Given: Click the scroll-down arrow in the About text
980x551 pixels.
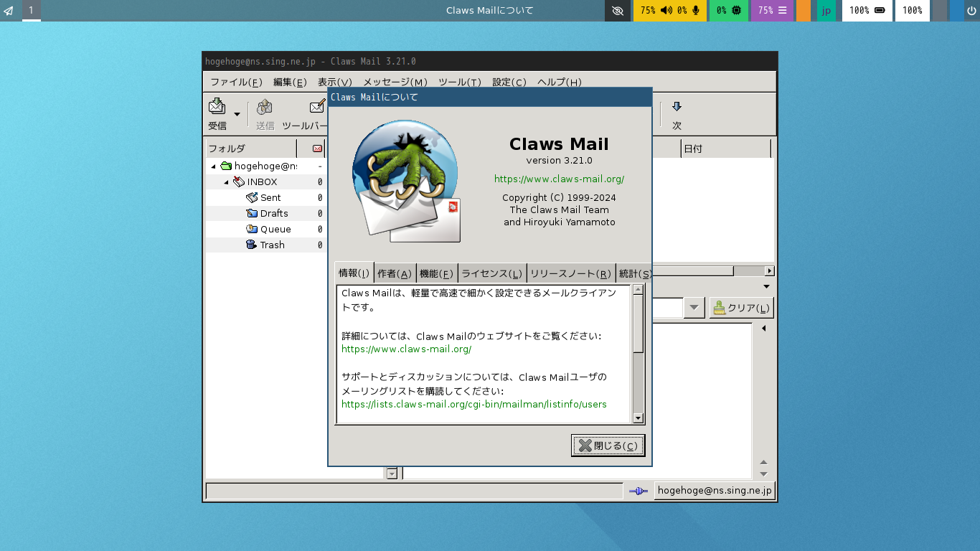Looking at the screenshot, I should coord(638,418).
